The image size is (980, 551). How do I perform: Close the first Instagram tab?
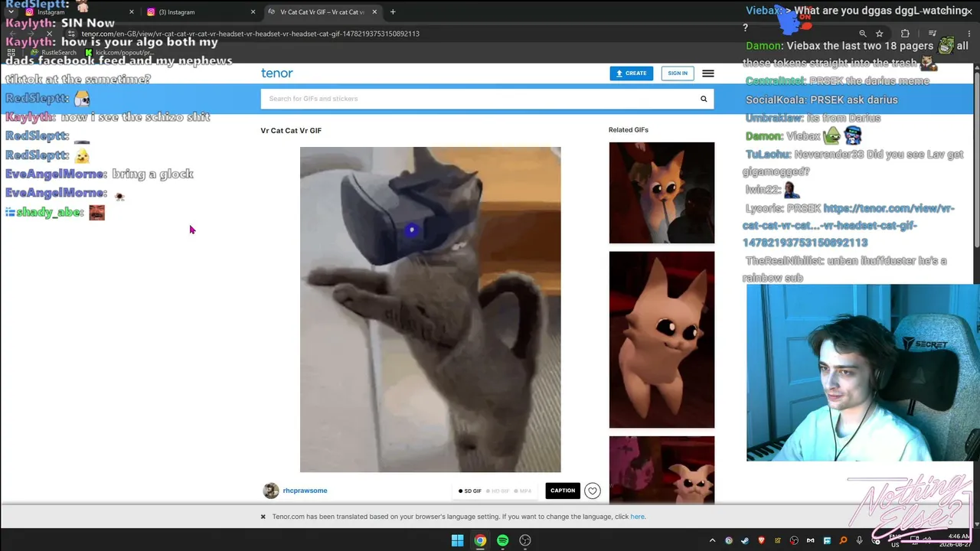pyautogui.click(x=132, y=12)
